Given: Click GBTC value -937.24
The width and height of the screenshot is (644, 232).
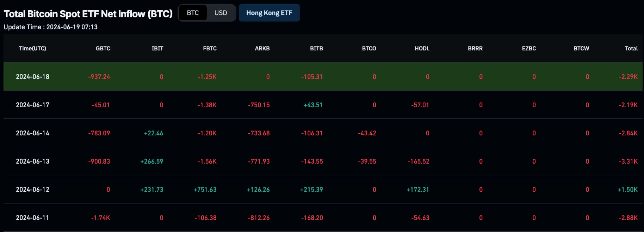Looking at the screenshot, I should 99,77.
